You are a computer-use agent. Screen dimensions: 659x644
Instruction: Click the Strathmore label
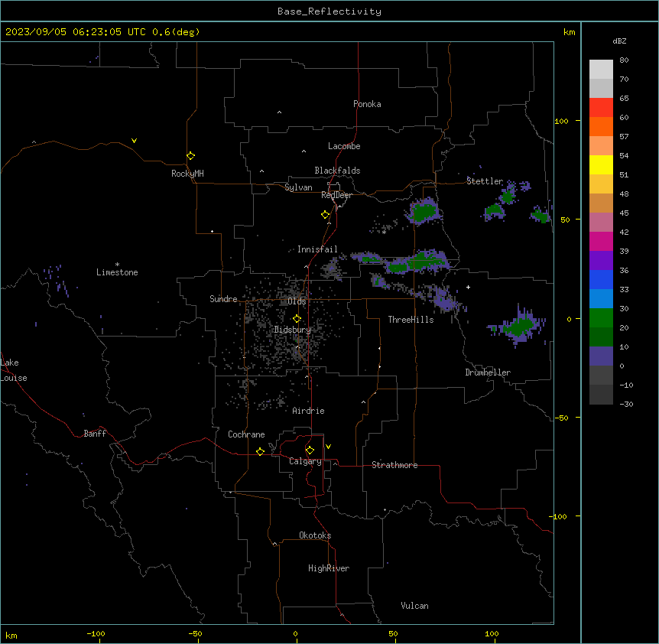[394, 465]
